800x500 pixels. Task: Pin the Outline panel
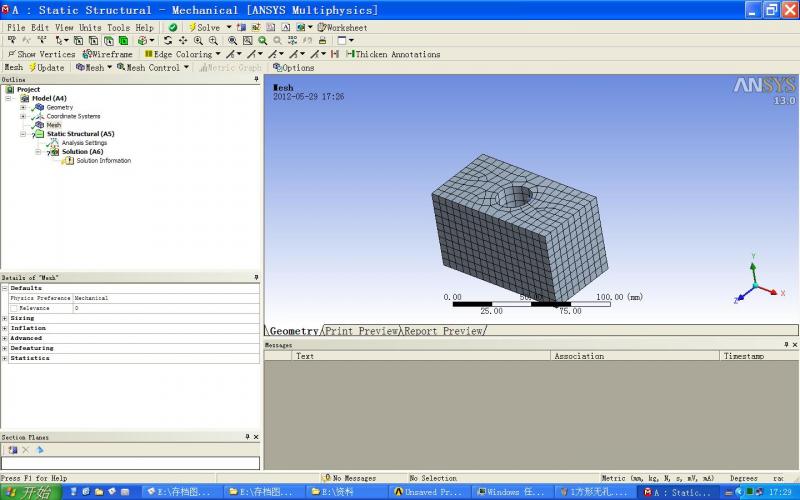point(256,80)
